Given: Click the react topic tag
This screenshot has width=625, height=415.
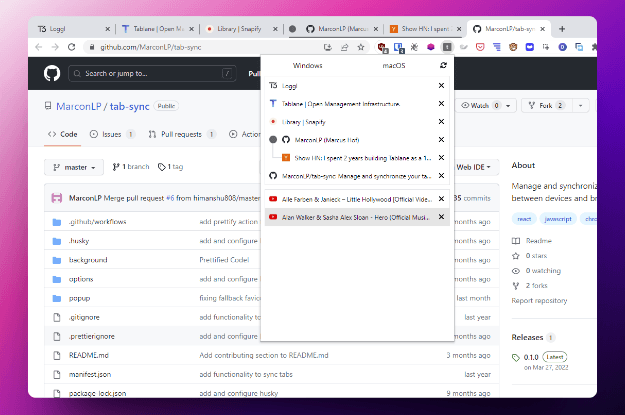Looking at the screenshot, I should (x=524, y=219).
